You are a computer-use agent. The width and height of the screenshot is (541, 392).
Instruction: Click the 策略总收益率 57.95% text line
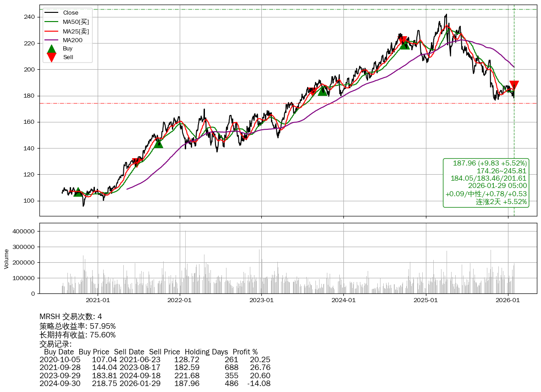coord(77,326)
